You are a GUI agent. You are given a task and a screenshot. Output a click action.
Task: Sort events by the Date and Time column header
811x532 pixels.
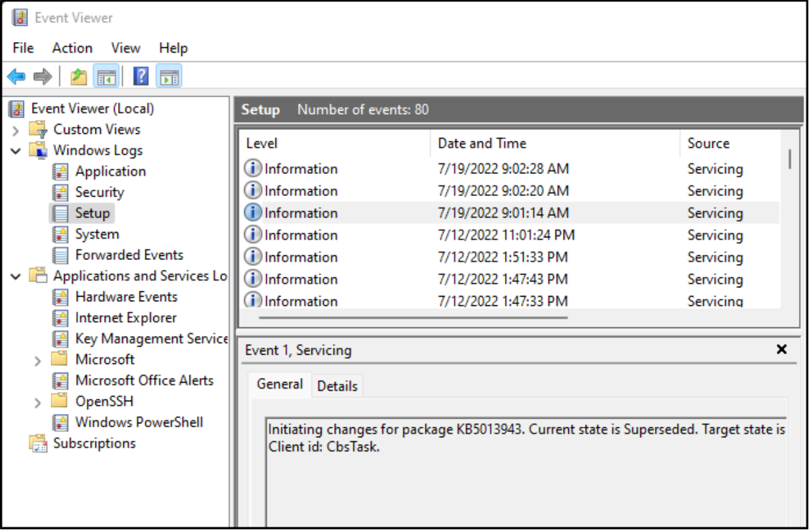pyautogui.click(x=556, y=143)
